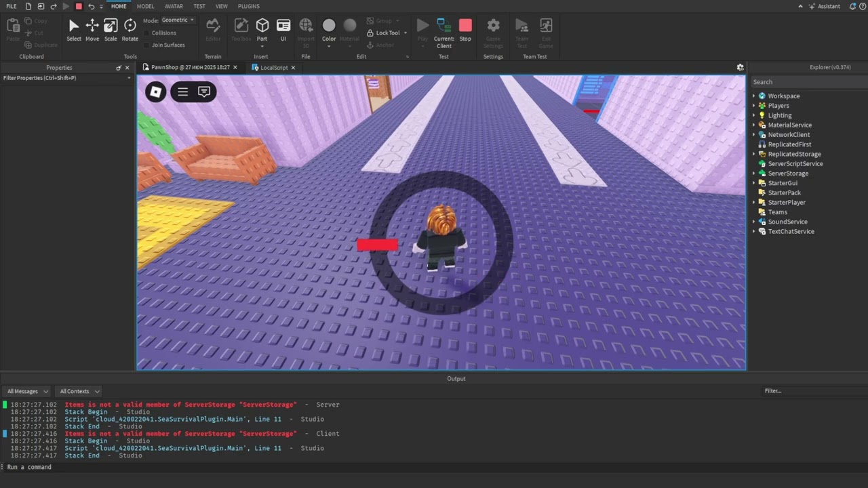Open the Assistant button

(824, 6)
